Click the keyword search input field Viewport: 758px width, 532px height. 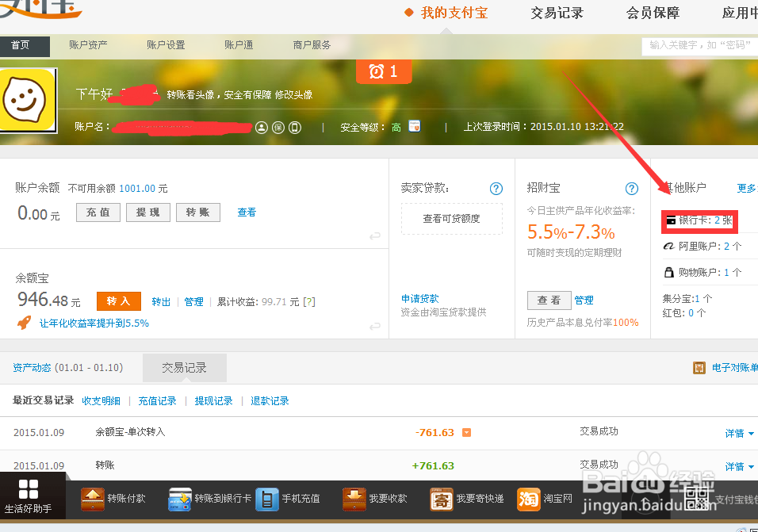[x=700, y=45]
